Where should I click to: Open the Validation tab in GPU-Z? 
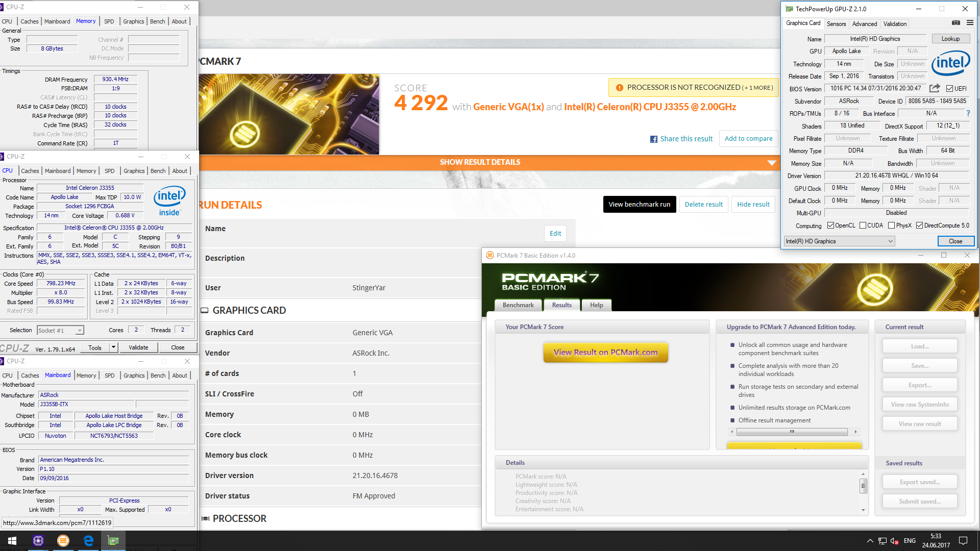tap(895, 24)
